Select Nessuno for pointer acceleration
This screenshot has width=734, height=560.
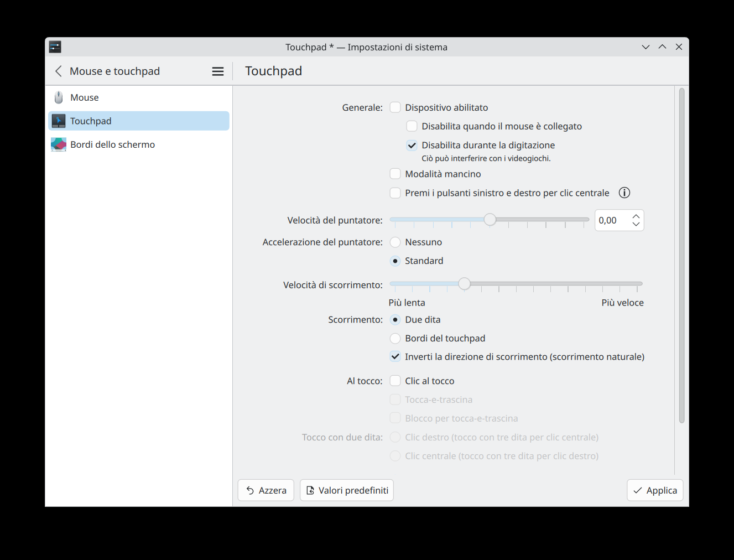coord(395,242)
